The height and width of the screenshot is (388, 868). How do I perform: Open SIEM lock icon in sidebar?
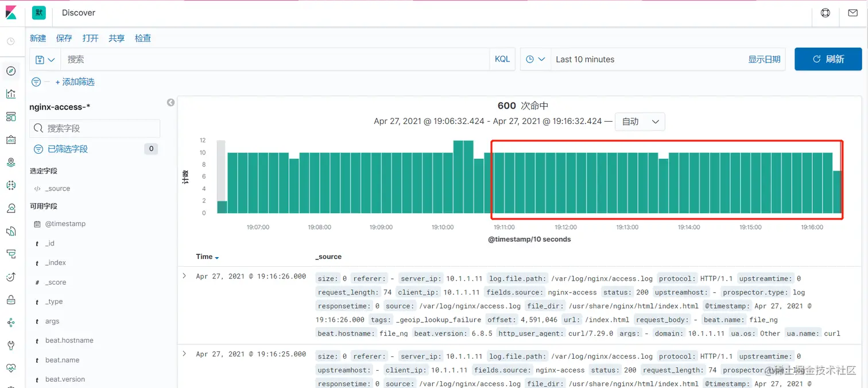11,299
